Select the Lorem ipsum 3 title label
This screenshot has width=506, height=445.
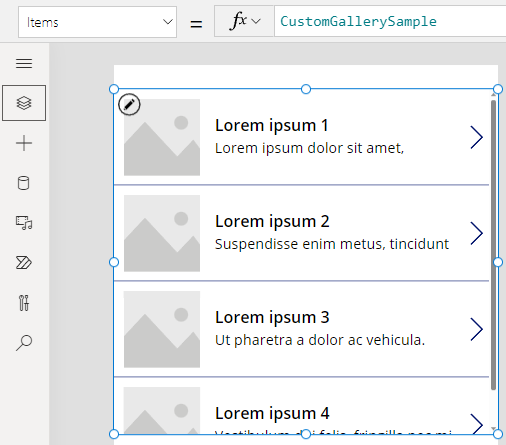[272, 317]
